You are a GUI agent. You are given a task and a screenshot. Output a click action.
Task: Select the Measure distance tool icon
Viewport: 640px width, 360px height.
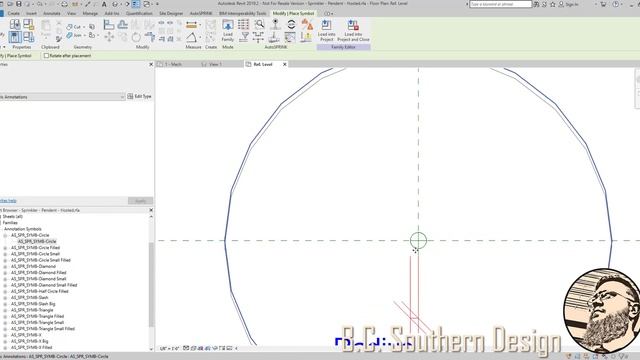(x=191, y=25)
